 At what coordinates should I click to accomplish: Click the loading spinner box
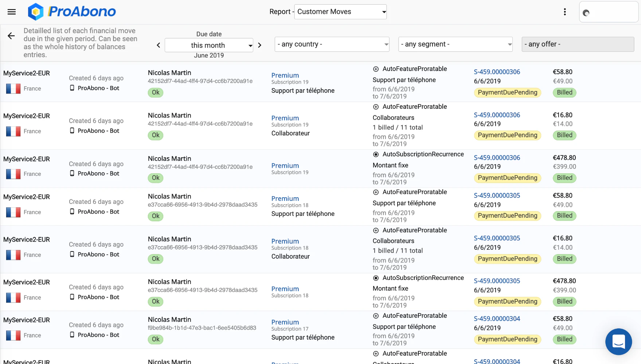609,12
